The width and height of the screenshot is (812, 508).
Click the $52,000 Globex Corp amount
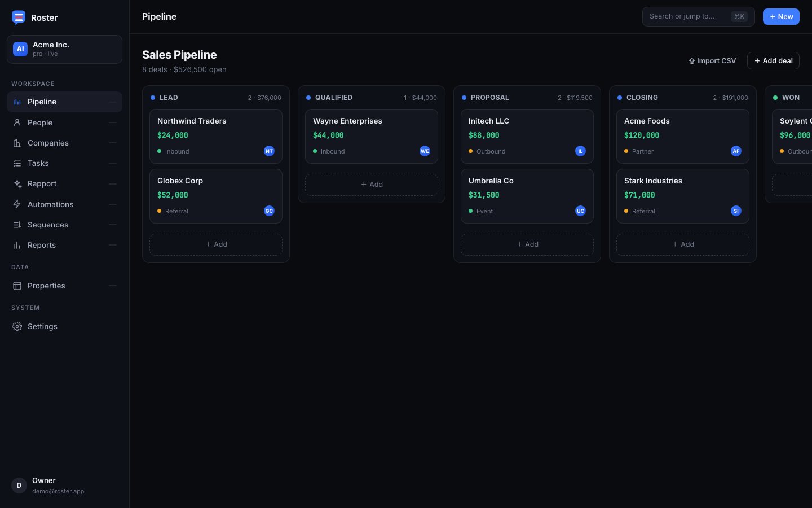click(173, 195)
